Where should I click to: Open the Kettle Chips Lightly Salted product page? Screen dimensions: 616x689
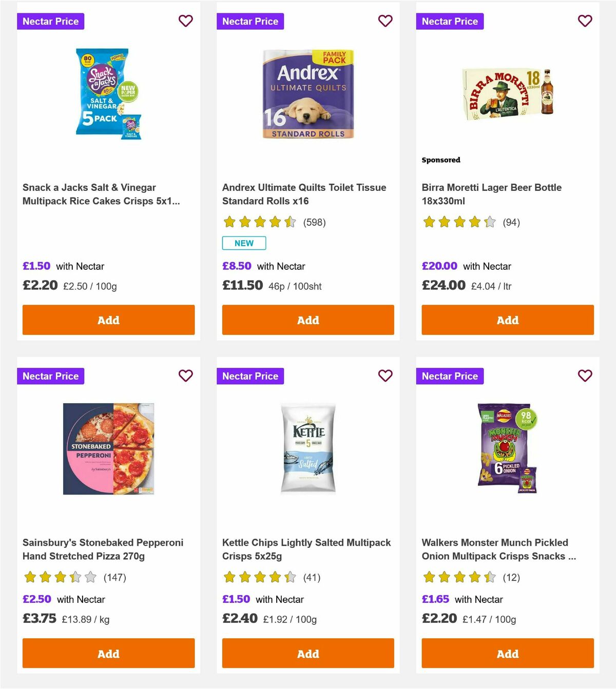[x=306, y=549]
